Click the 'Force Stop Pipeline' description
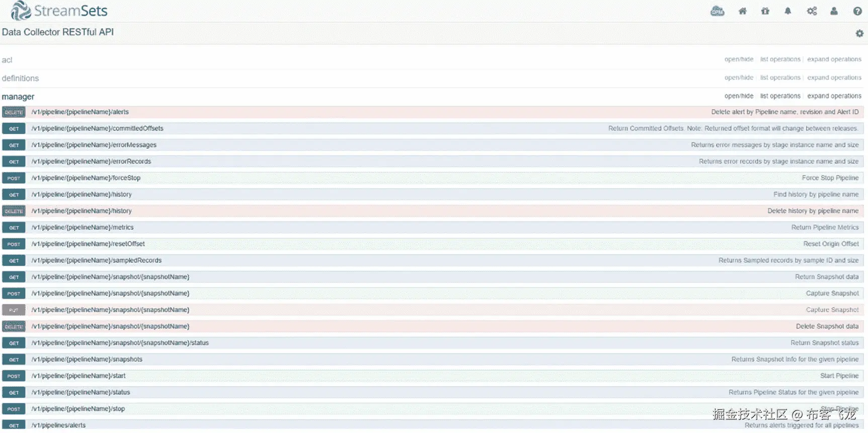The width and height of the screenshot is (868, 433). (x=830, y=178)
